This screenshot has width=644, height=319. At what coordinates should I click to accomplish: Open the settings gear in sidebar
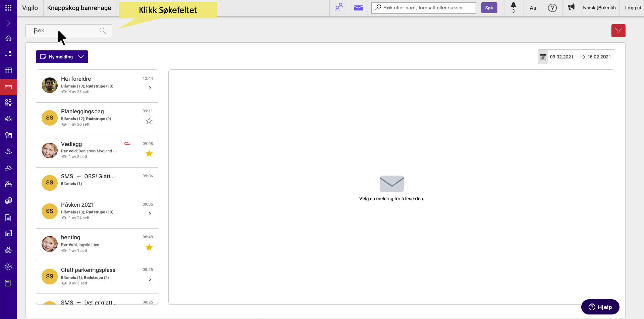click(x=8, y=267)
